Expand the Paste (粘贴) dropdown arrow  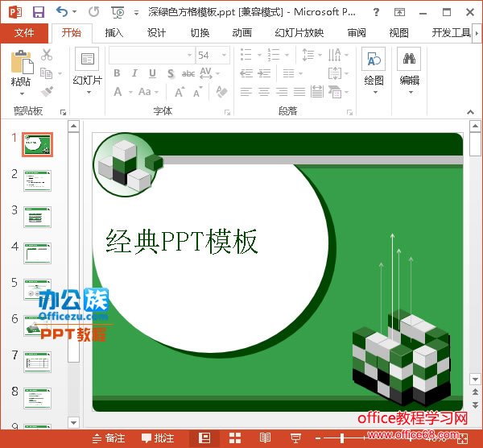[22, 92]
